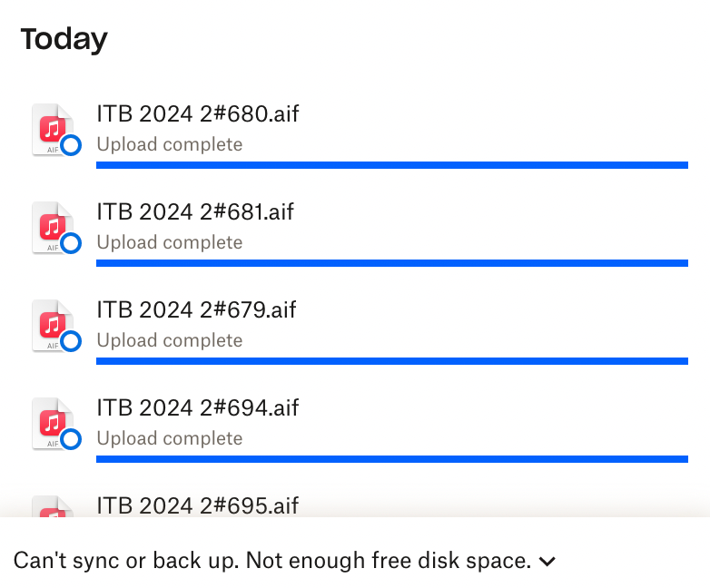Viewport: 710px width, 588px height.
Task: Click the partially visible ITB 2024 2#695.aif entry
Action: pos(197,505)
